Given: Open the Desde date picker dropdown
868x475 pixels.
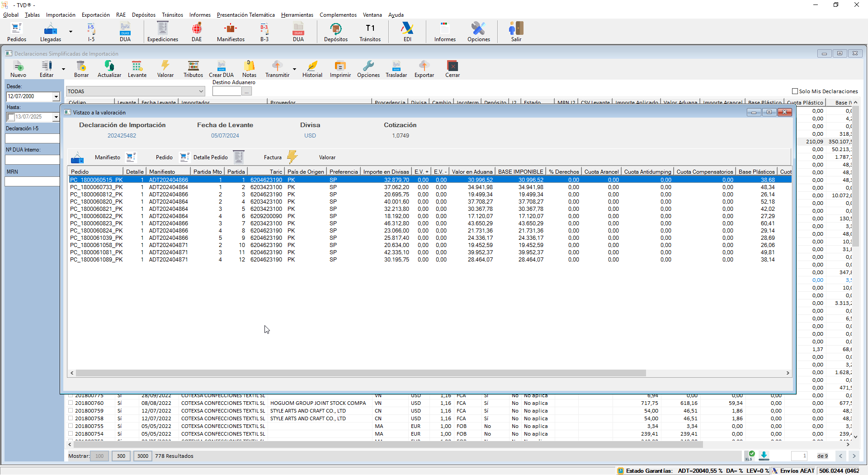Looking at the screenshot, I should pos(56,96).
